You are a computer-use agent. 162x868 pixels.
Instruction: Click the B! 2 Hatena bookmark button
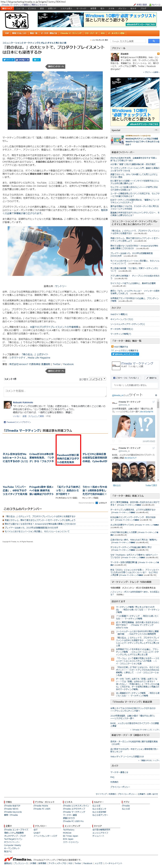[36, 60]
